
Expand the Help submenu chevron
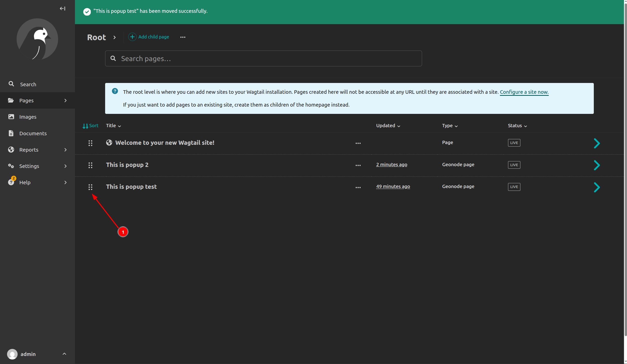[65, 183]
